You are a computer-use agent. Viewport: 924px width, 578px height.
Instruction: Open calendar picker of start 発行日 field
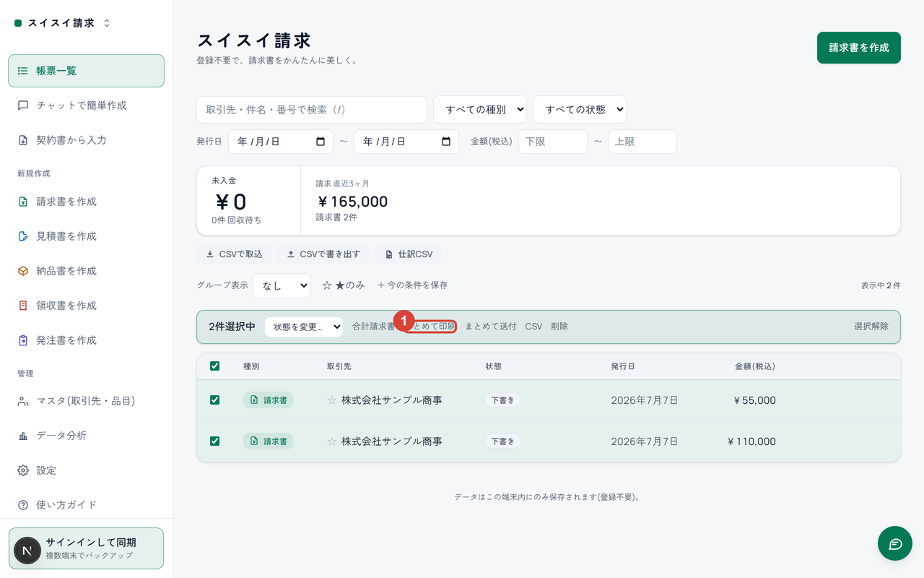(x=321, y=142)
